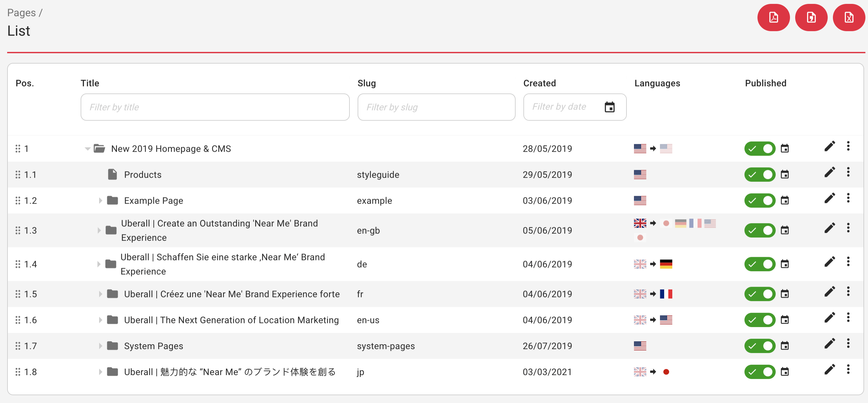The height and width of the screenshot is (403, 868).
Task: Edit the New 2019 Homepage & CMS page
Action: click(x=830, y=146)
